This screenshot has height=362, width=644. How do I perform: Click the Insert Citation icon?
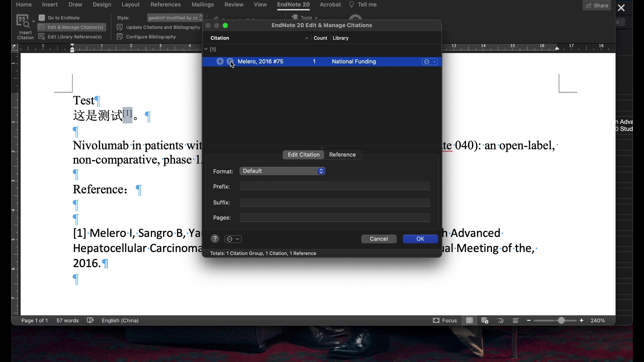tap(23, 21)
